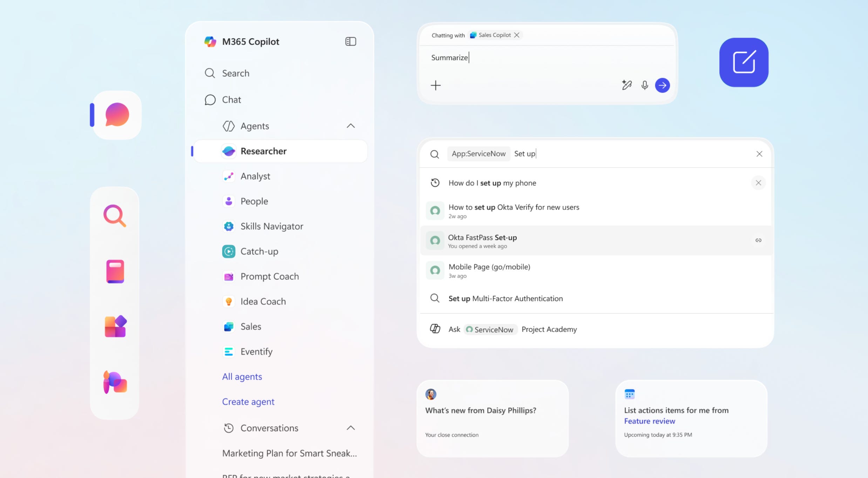Click the Agents section label
Viewport: 868px width, 478px height.
pos(255,126)
